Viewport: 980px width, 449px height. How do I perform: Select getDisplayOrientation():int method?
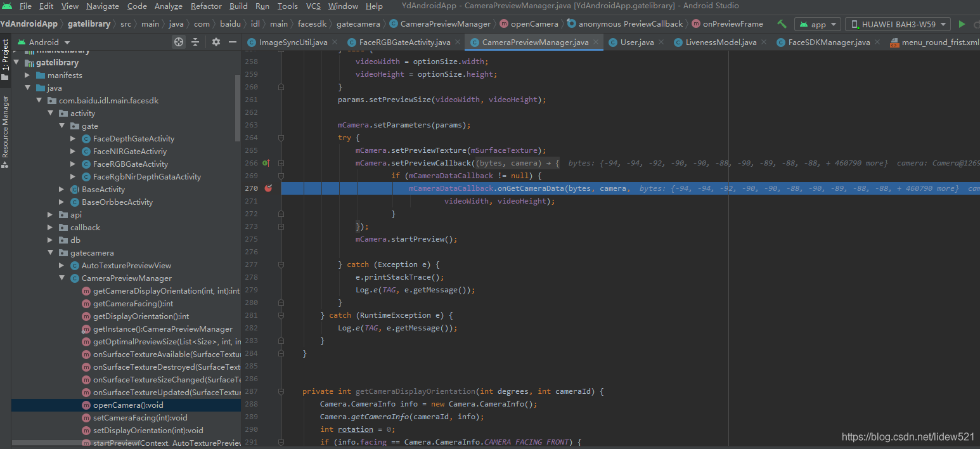[141, 316]
